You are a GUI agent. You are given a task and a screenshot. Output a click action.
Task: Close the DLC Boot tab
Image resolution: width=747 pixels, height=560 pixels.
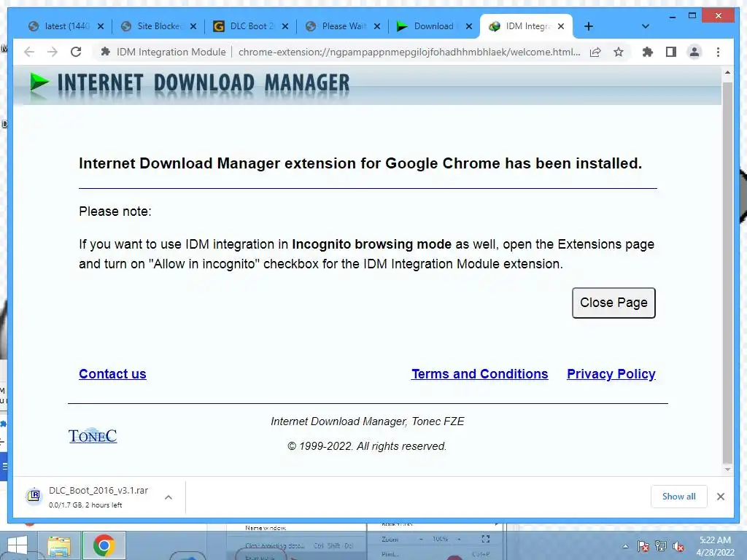click(285, 27)
